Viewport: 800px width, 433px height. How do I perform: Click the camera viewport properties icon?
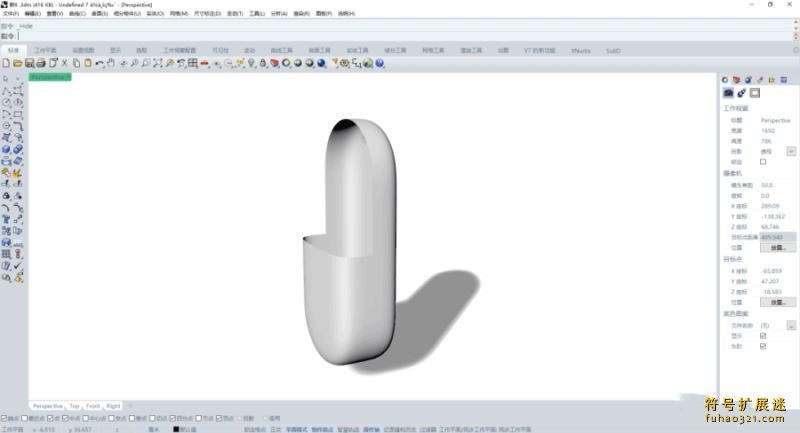tap(728, 93)
